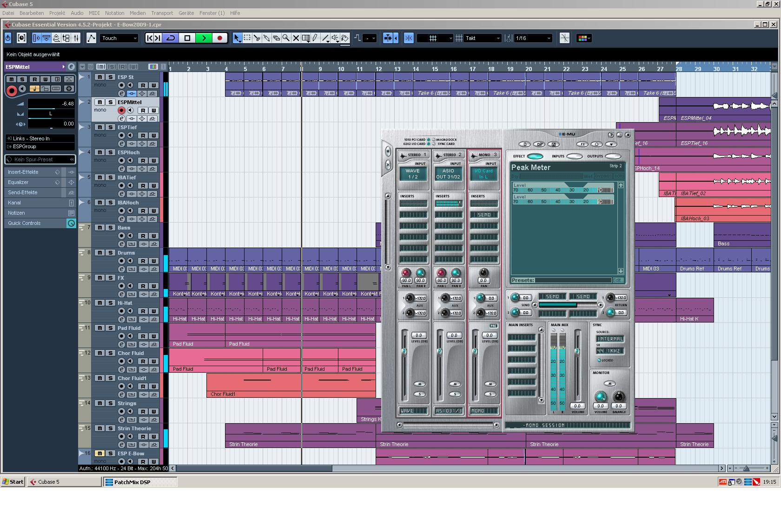Click the Stop transport button

click(x=187, y=38)
